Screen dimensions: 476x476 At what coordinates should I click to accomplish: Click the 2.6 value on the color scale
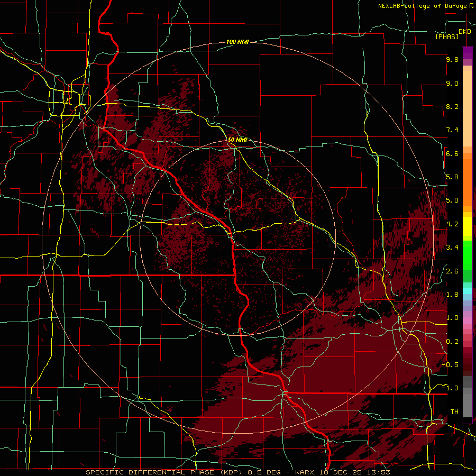(x=452, y=271)
